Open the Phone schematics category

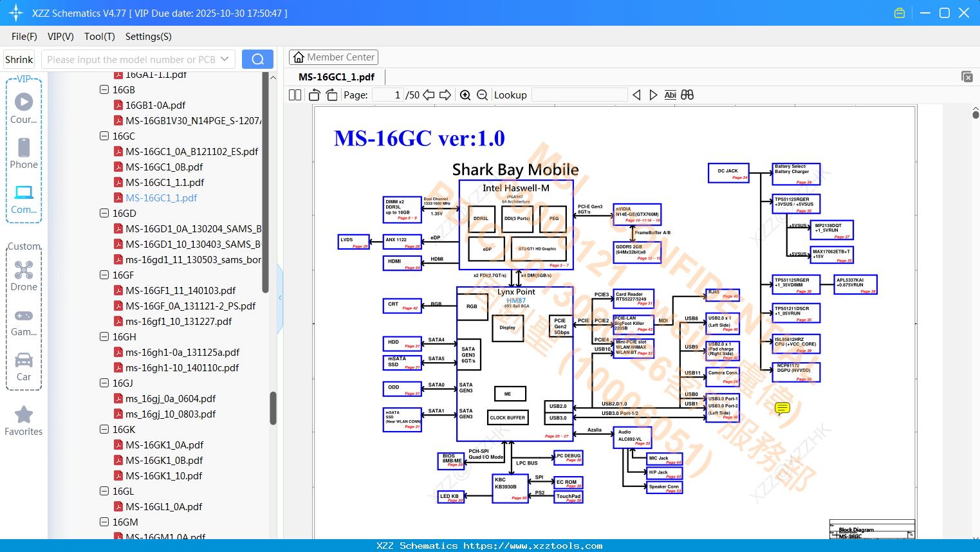(x=24, y=154)
